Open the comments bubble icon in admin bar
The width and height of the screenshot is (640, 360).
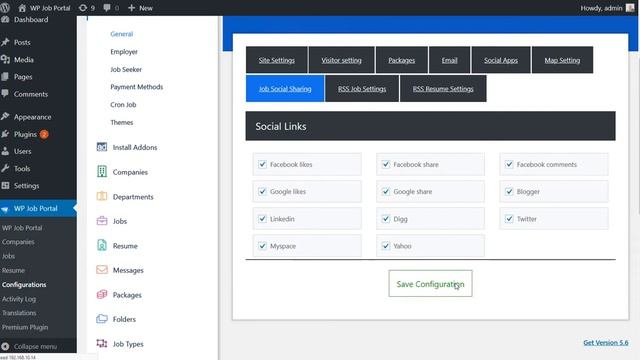(107, 8)
